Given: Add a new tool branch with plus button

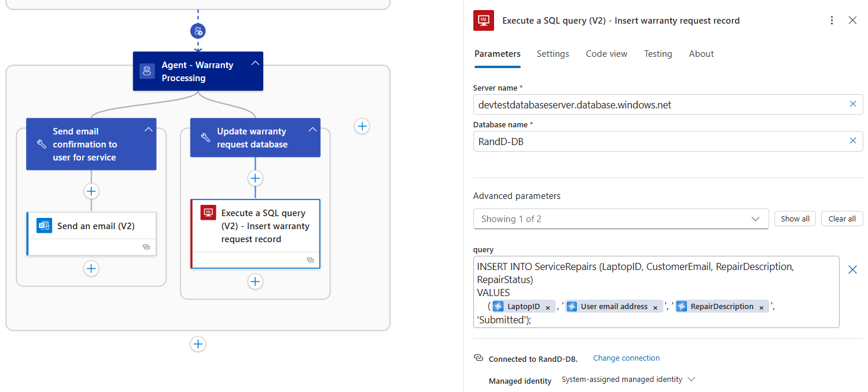Looking at the screenshot, I should coord(362,126).
